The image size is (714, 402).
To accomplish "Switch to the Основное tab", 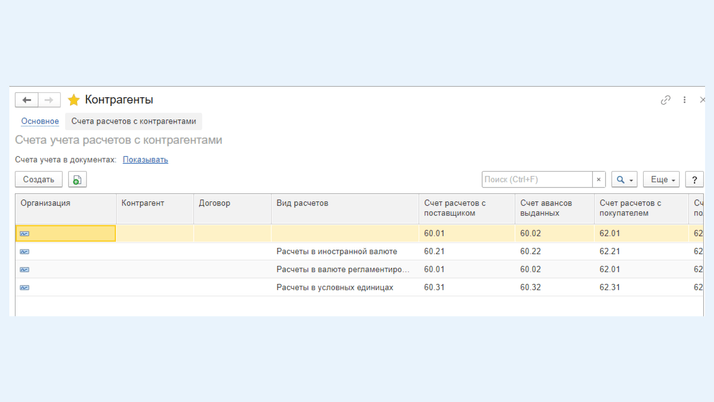I will tap(40, 121).
